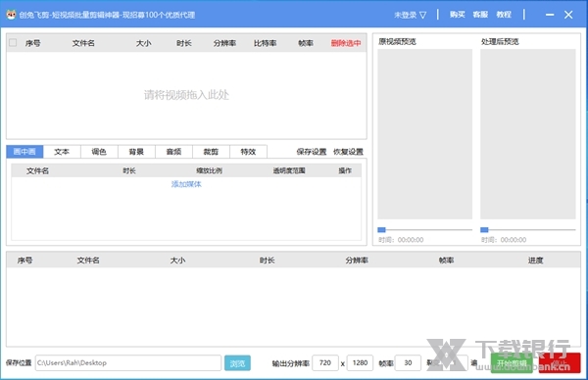Click the 处理后预览 processed preview area

pos(527,134)
